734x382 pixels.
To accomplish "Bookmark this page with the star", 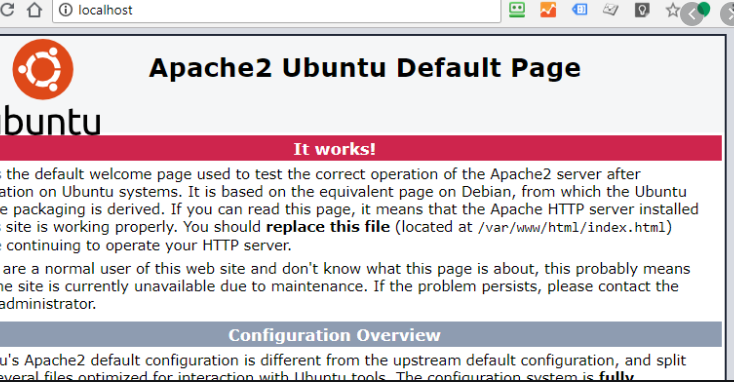I will tap(673, 10).
